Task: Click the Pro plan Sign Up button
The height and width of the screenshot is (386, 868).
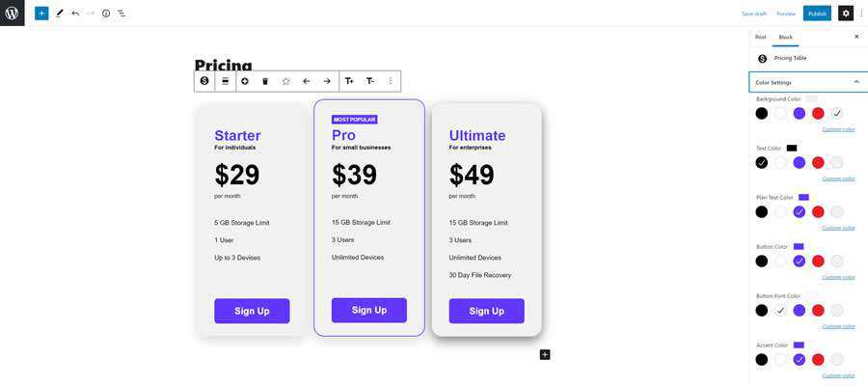Action: 369,310
